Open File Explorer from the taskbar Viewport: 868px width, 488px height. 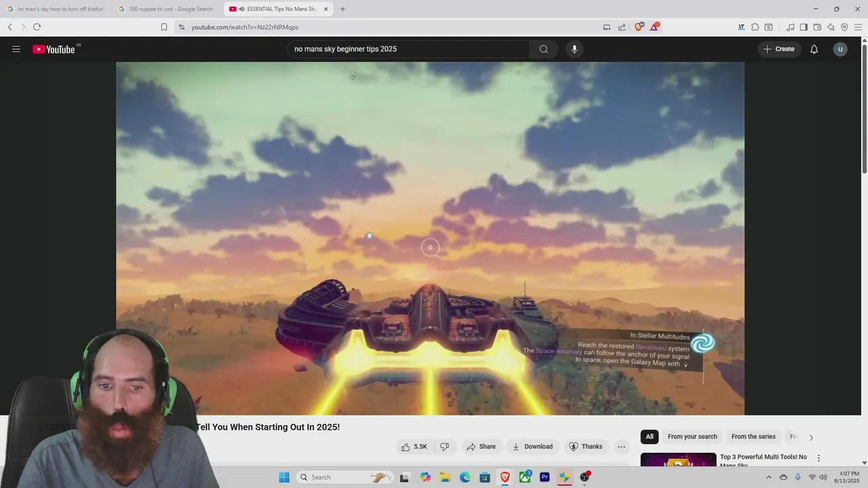(445, 477)
